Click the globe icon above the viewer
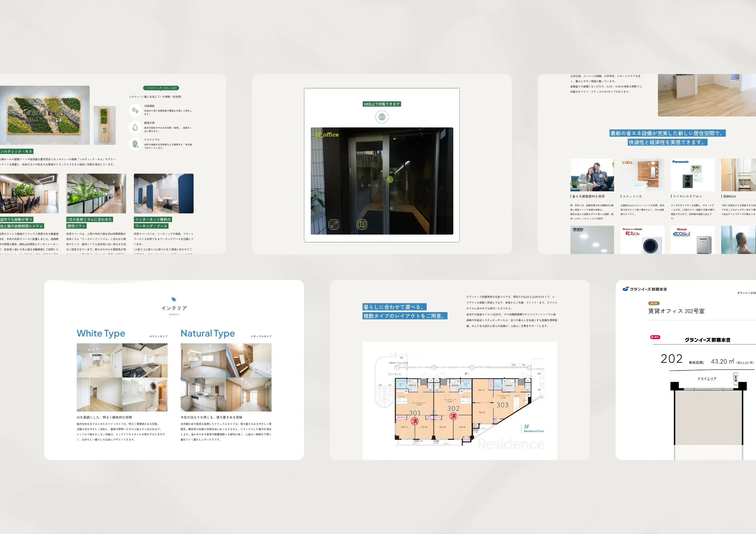This screenshot has height=534, width=756. pos(382,117)
